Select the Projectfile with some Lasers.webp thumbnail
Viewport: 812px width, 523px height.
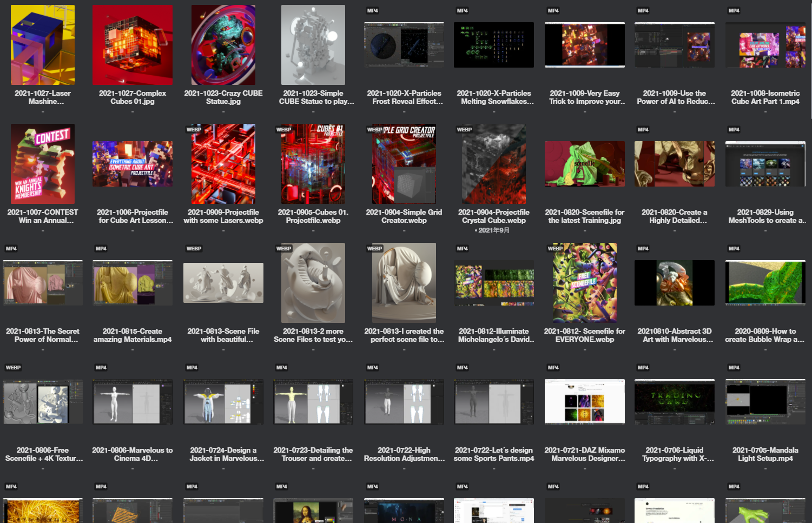pos(223,164)
